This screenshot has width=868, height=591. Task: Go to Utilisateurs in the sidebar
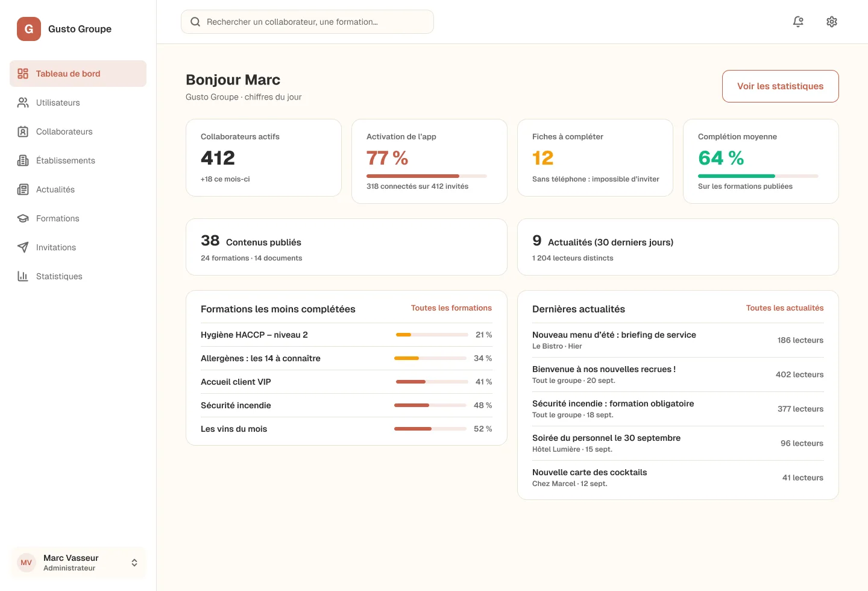[x=78, y=103]
